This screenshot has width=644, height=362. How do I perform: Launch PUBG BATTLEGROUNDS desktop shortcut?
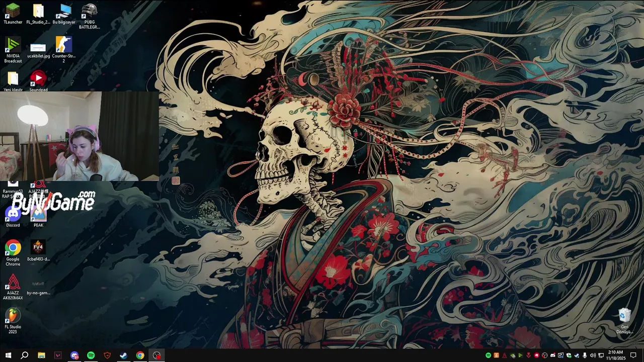point(90,16)
